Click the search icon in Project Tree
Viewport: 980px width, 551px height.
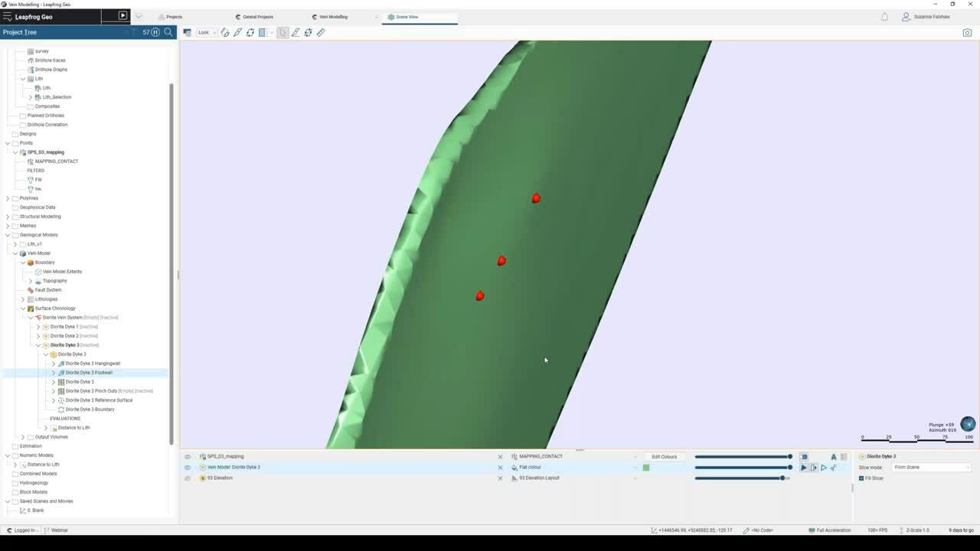pyautogui.click(x=168, y=32)
